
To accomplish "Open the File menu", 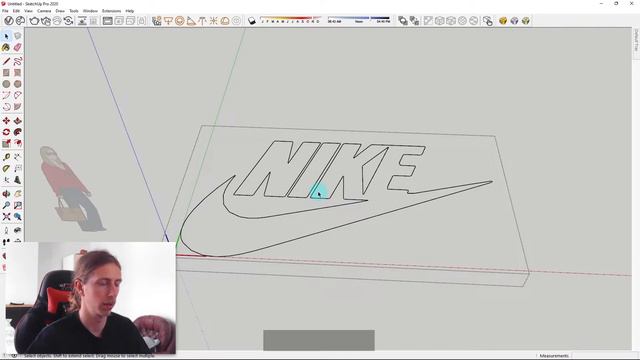I will click(x=5, y=11).
